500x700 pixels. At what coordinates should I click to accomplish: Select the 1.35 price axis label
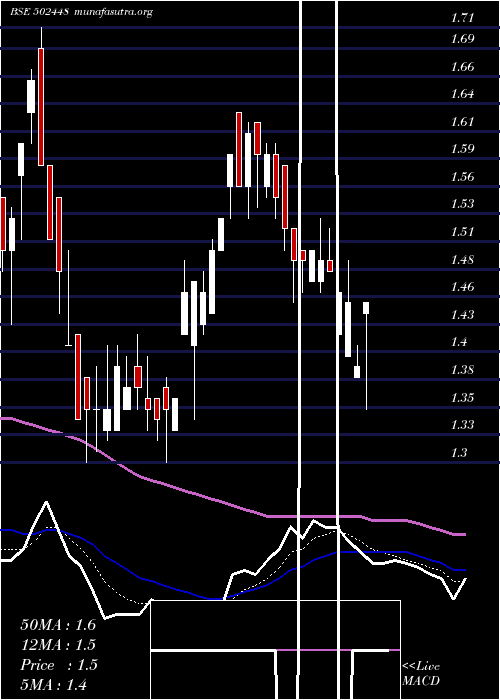(462, 397)
